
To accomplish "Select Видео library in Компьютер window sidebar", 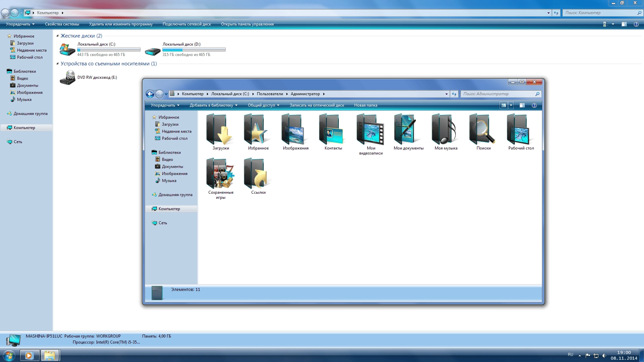I will pyautogui.click(x=22, y=78).
